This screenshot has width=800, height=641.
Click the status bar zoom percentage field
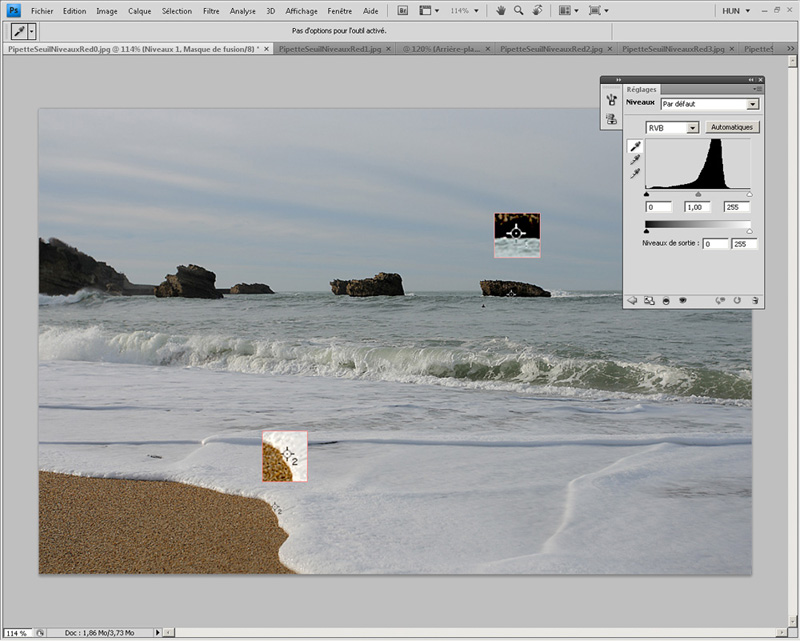pos(17,633)
